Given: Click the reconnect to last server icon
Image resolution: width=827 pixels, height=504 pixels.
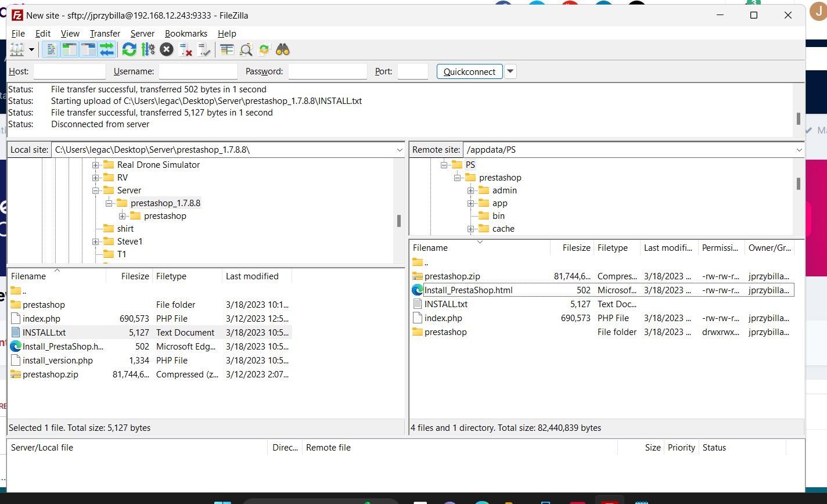Looking at the screenshot, I should (204, 50).
